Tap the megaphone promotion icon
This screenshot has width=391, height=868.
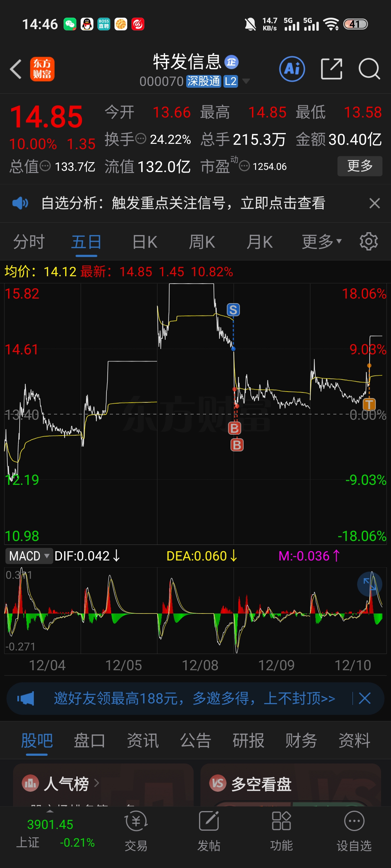coord(26,698)
